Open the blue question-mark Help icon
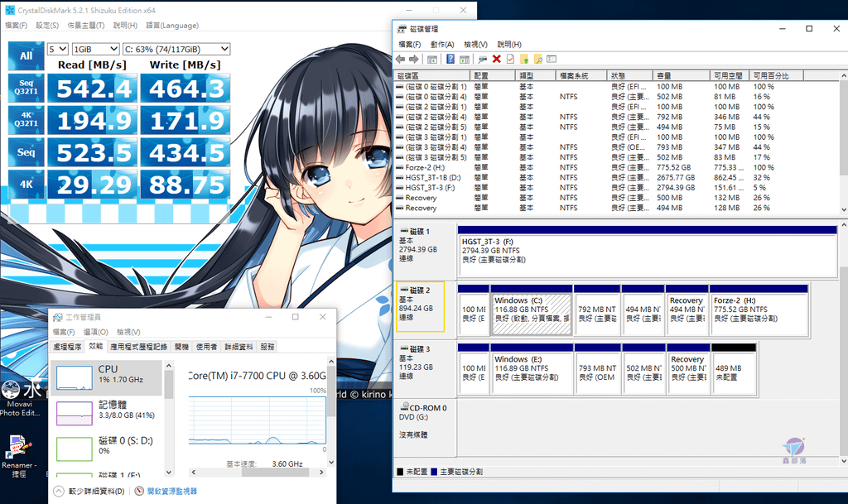Image resolution: width=848 pixels, height=504 pixels. pos(450,59)
